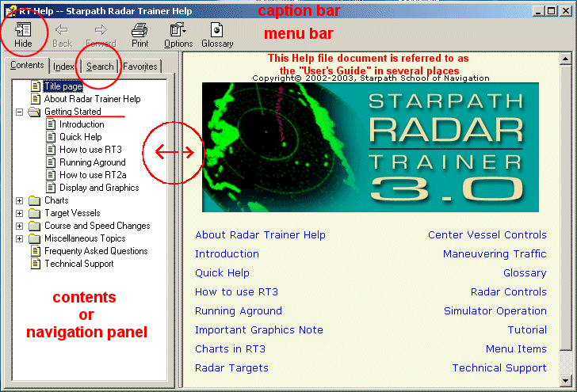This screenshot has height=392, width=577.
Task: Hide the navigation panel with Hide button
Action: (x=23, y=36)
